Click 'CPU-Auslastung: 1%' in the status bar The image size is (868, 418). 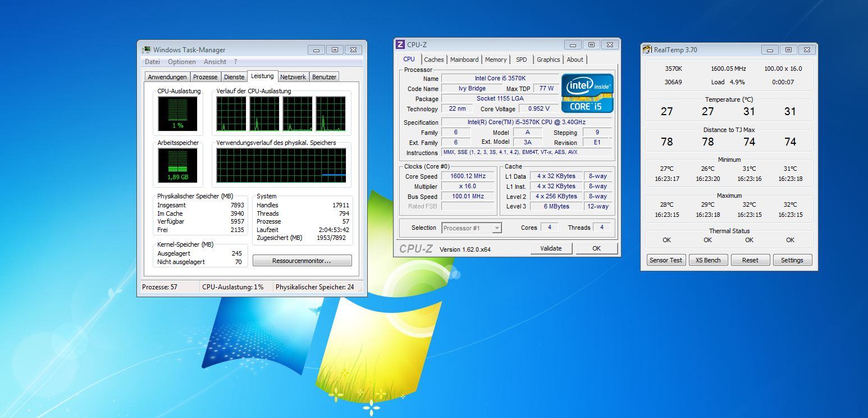(233, 287)
